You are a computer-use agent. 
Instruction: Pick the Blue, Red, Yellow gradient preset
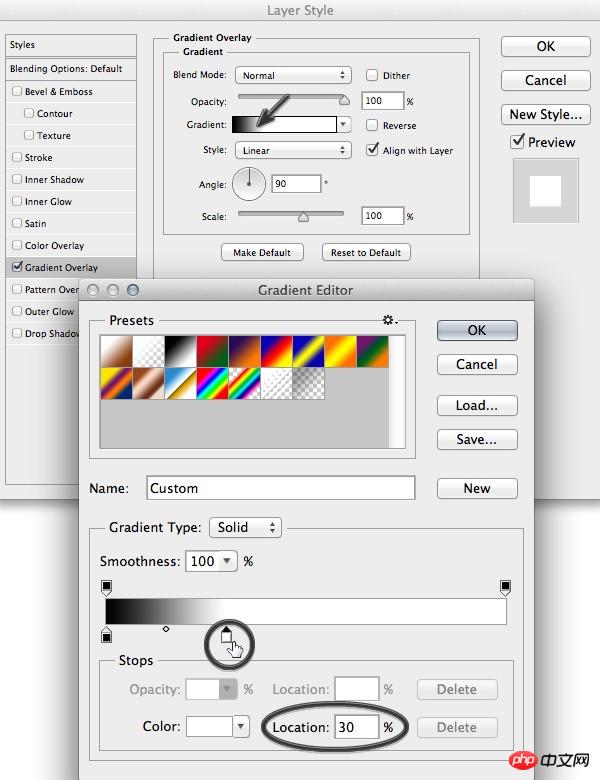coord(277,352)
